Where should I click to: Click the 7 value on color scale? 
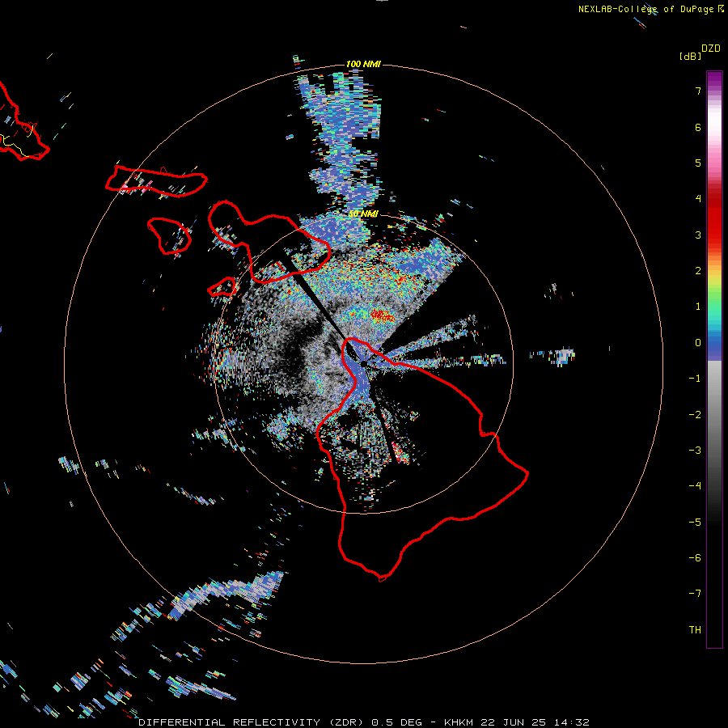(x=698, y=91)
